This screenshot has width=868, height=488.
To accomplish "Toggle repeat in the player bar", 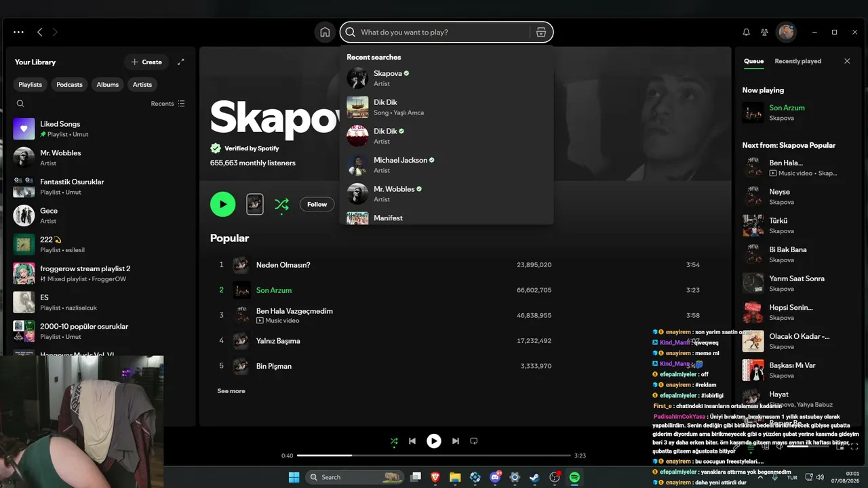I will [474, 441].
